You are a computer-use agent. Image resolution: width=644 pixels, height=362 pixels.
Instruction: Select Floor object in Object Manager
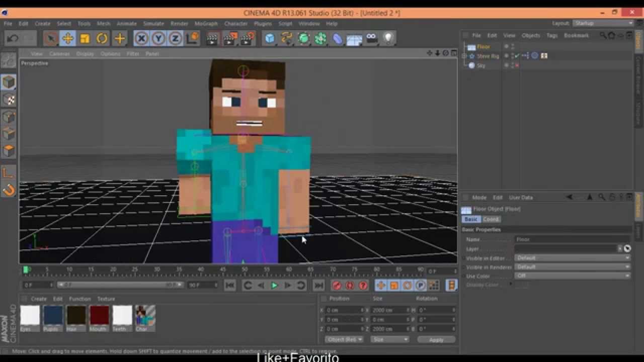click(x=483, y=47)
